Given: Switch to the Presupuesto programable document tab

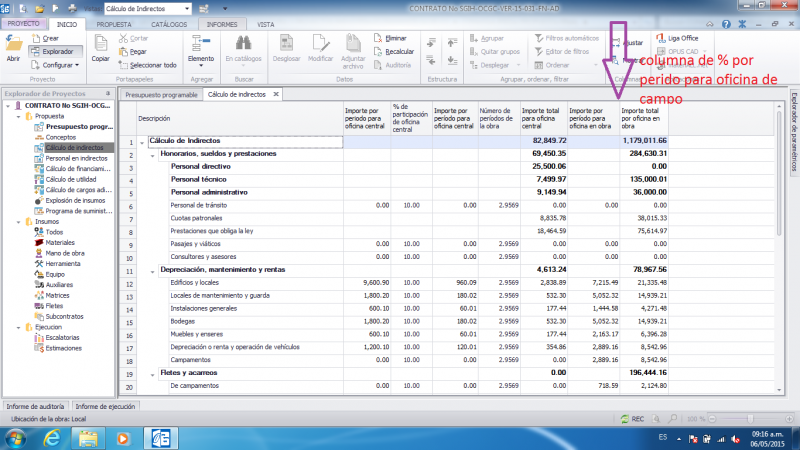Looking at the screenshot, I should click(x=161, y=94).
